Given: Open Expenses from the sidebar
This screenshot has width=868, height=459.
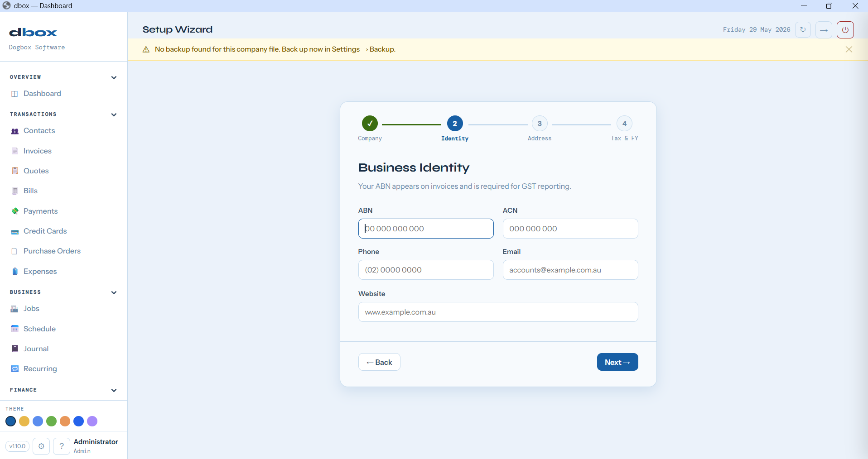Looking at the screenshot, I should (40, 272).
